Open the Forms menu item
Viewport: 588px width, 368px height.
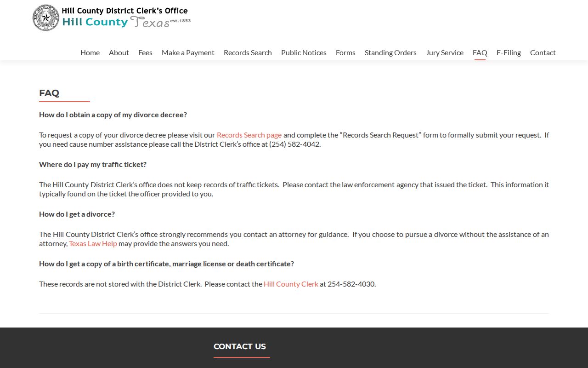point(345,52)
